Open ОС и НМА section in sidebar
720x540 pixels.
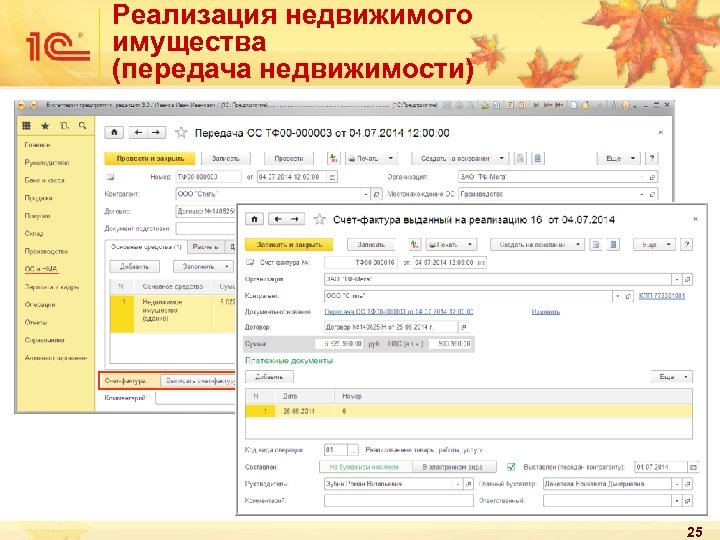tap(41, 269)
